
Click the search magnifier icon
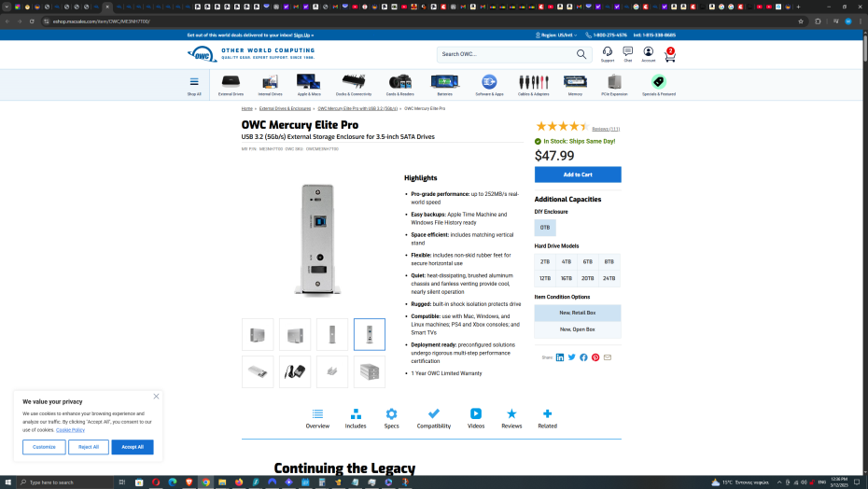click(x=581, y=54)
